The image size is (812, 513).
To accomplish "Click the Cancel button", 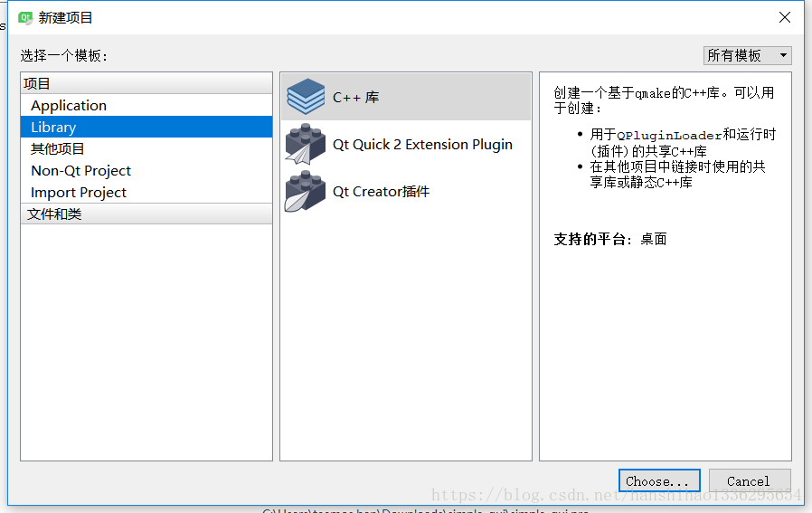I will [x=750, y=480].
